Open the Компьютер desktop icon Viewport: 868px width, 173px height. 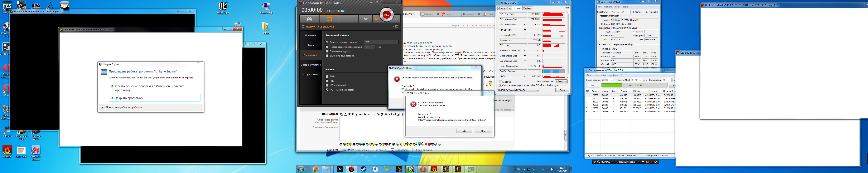click(x=266, y=8)
